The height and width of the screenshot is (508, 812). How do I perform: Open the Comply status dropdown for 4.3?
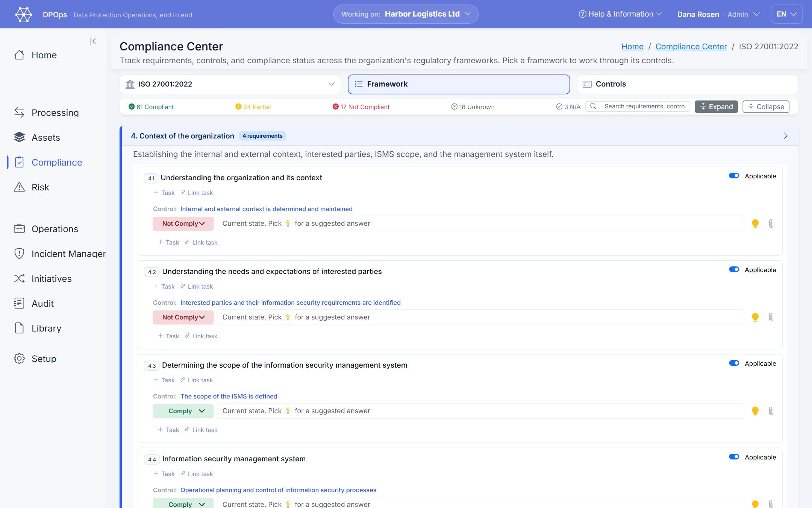[x=183, y=411]
